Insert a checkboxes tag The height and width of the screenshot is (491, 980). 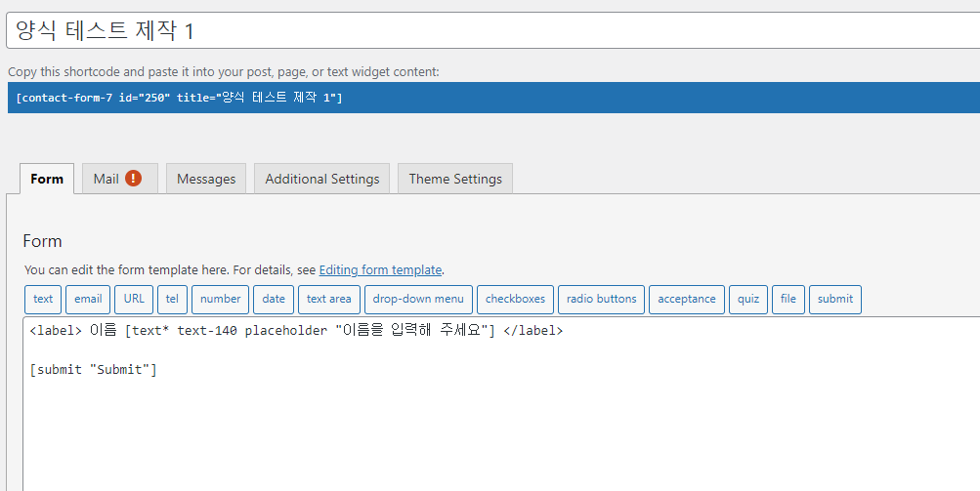coord(515,300)
